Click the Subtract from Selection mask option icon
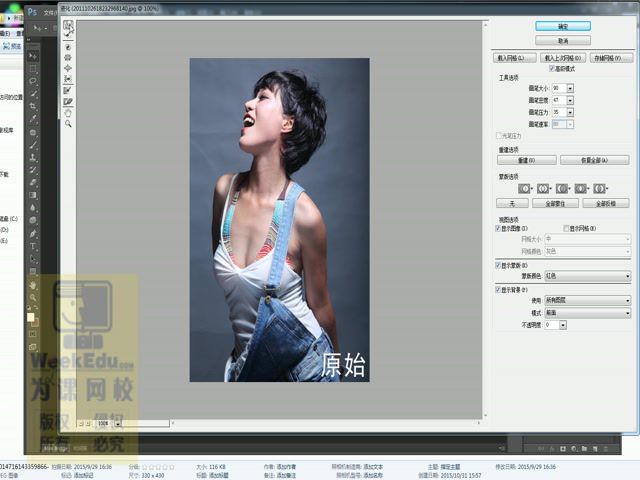This screenshot has width=640, height=480. click(562, 189)
